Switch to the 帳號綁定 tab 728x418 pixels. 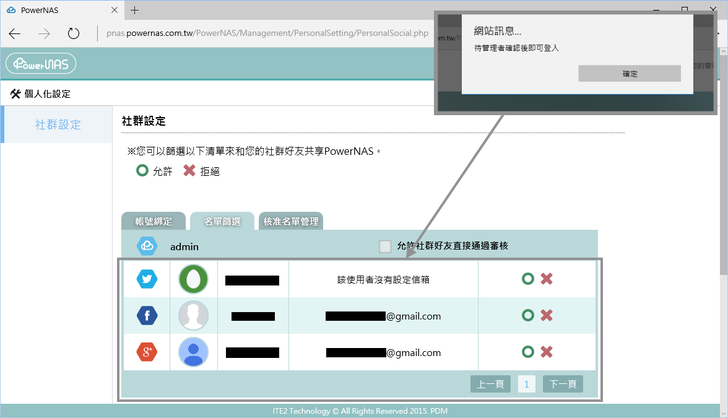[154, 221]
